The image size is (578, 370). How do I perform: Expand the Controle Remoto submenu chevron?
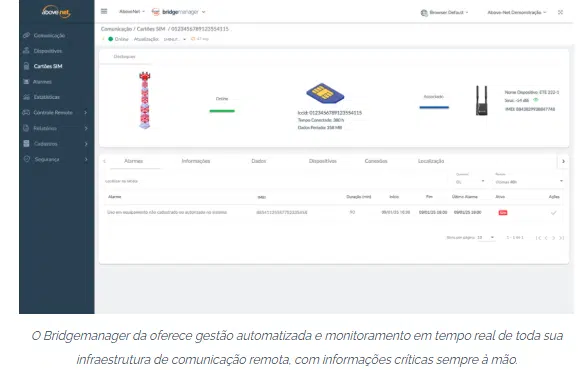click(86, 112)
